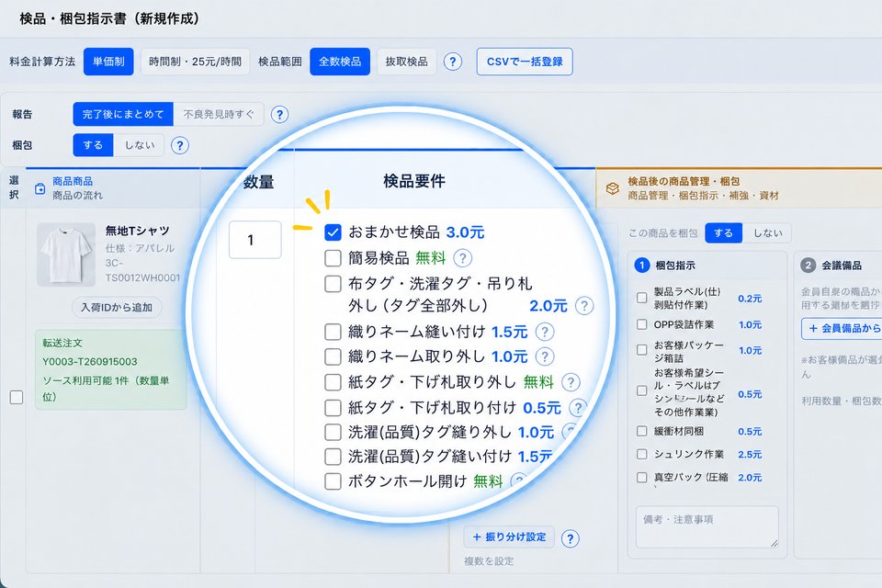Open help icon for 紙タグ・下げ札取り外し
The width and height of the screenshot is (882, 588).
pyautogui.click(x=571, y=382)
